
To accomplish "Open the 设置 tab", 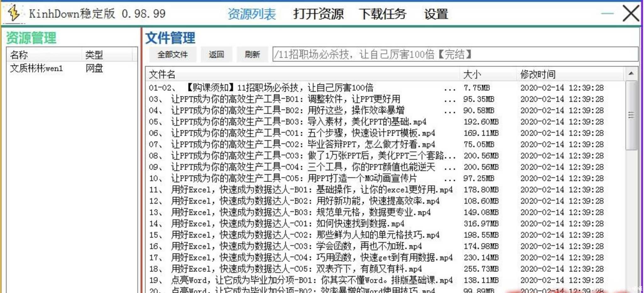I will pos(436,14).
